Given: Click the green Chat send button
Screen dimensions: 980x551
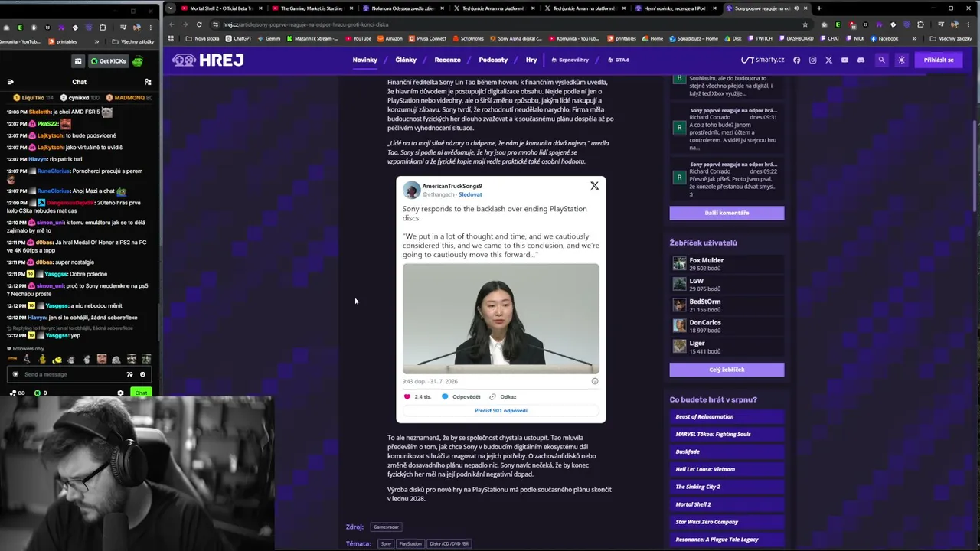Looking at the screenshot, I should [x=141, y=393].
